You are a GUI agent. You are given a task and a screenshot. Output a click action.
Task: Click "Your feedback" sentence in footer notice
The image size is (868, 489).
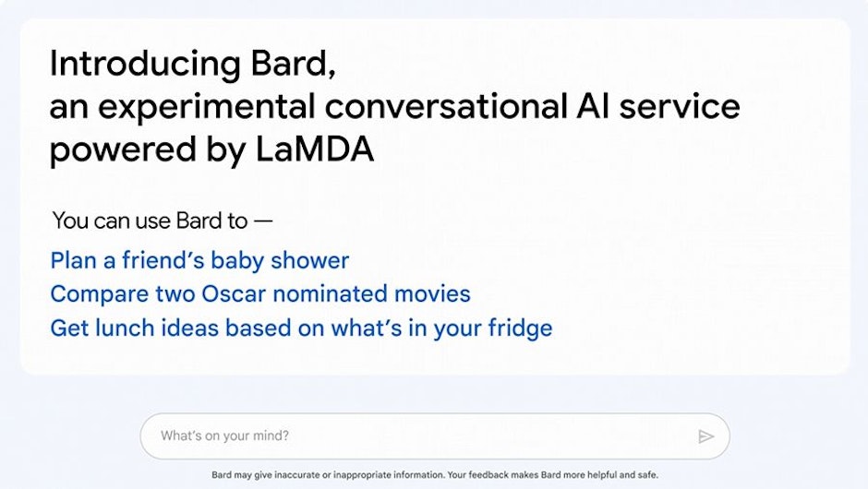pyautogui.click(x=552, y=474)
